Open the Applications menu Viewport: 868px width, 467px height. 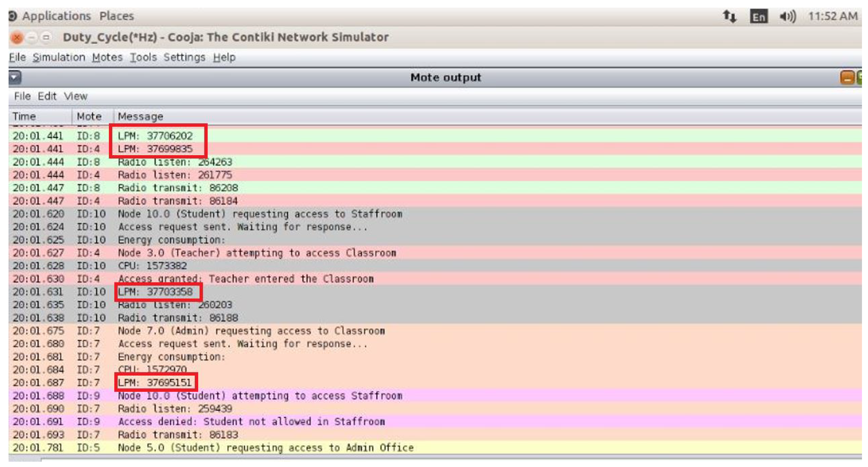tap(56, 16)
